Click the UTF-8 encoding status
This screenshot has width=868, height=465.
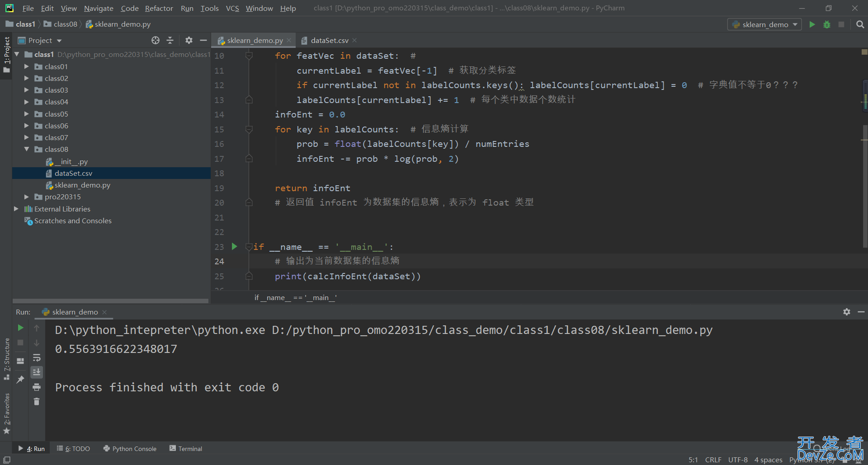click(x=738, y=460)
